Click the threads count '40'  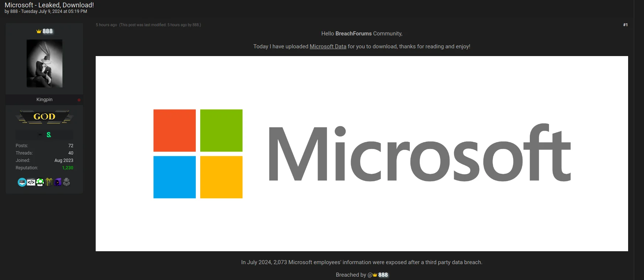(71, 153)
